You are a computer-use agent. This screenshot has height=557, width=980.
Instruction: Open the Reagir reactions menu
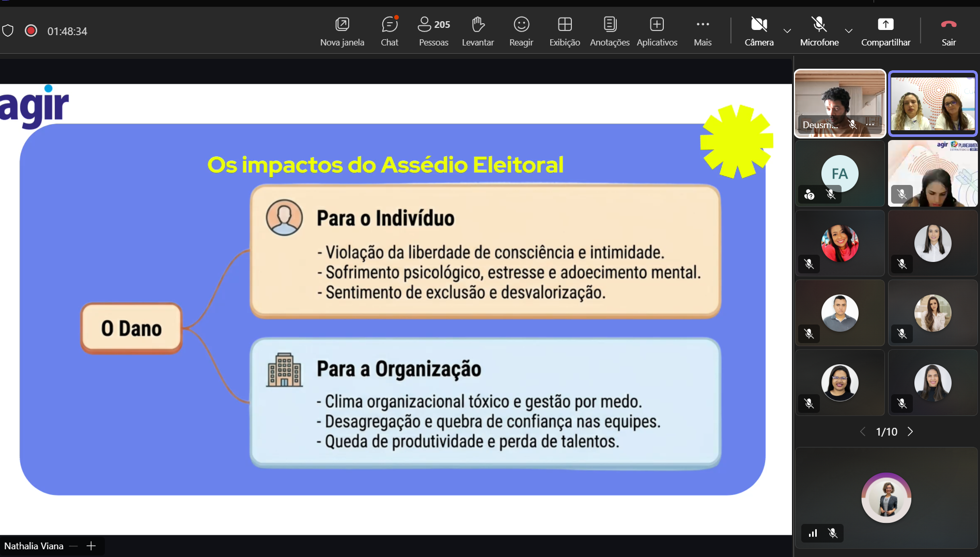point(520,31)
